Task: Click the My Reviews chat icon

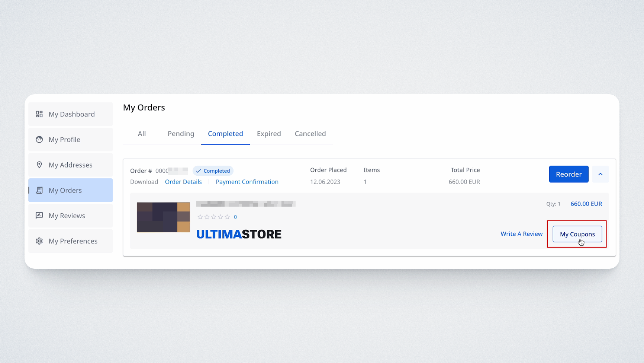Action: [39, 216]
